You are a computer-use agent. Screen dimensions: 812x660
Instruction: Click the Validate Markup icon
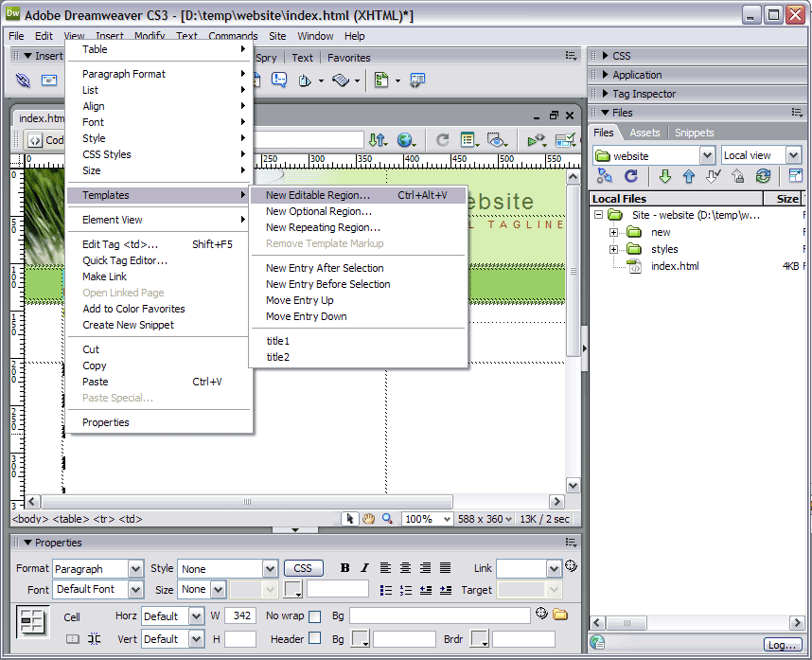point(537,139)
